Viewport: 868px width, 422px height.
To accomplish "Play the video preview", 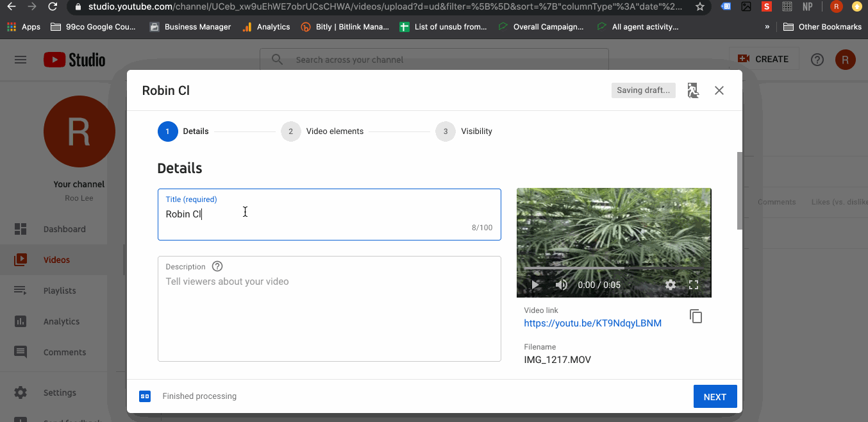I will [x=535, y=285].
